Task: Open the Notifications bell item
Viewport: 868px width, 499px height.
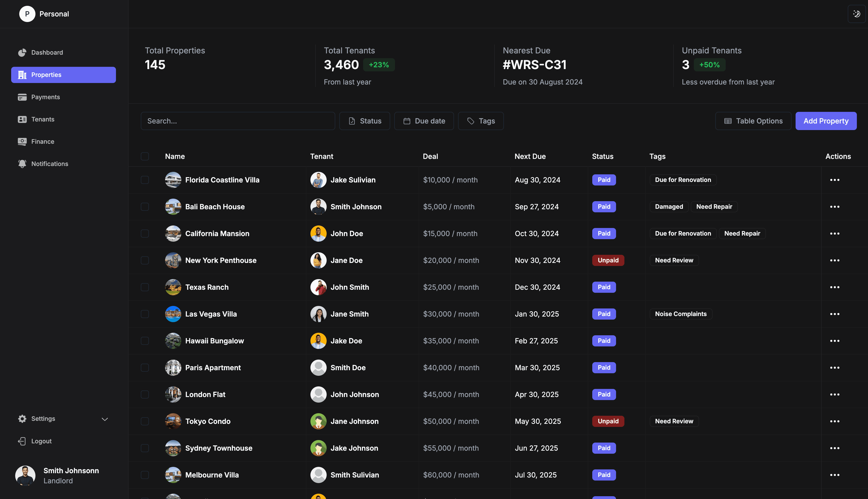Action: pyautogui.click(x=49, y=164)
